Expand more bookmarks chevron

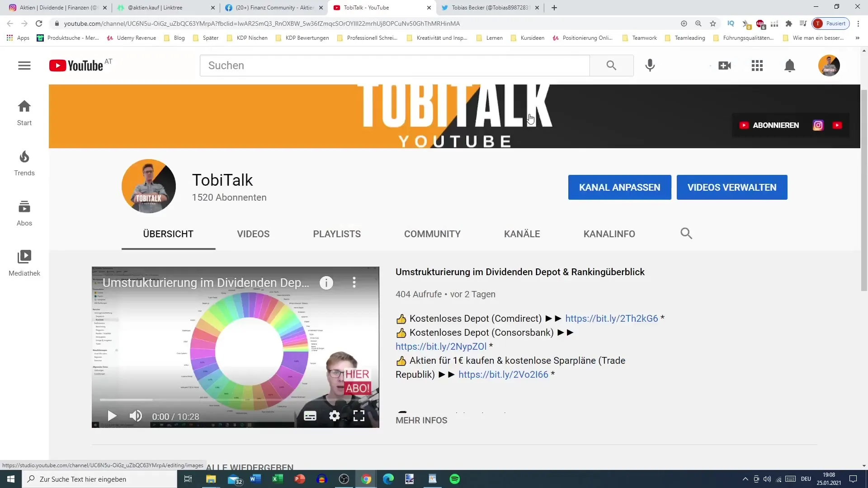click(857, 38)
